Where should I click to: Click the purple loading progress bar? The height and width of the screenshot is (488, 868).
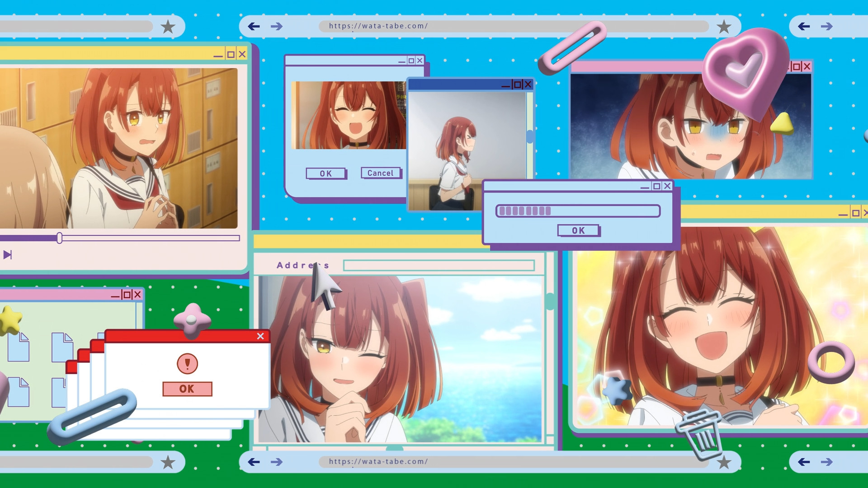578,211
